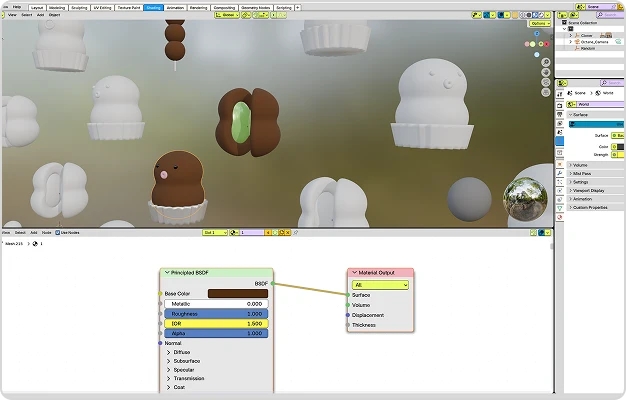Open the viewport Options dropdown
626x400 pixels.
pyautogui.click(x=540, y=24)
